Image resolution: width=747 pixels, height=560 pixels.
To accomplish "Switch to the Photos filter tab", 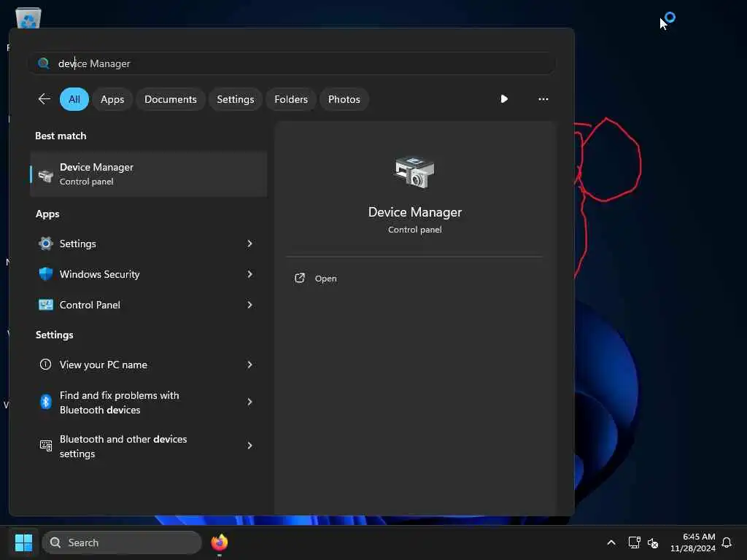I will tap(344, 99).
